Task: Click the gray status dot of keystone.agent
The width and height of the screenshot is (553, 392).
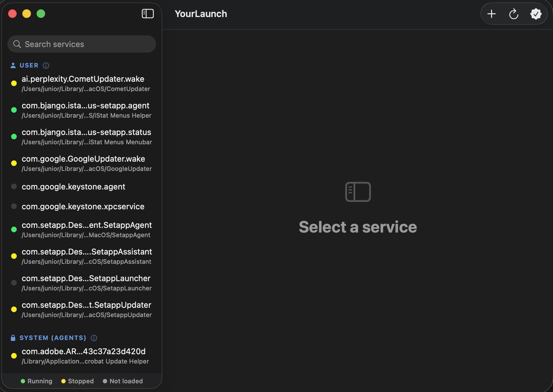Action: click(14, 186)
